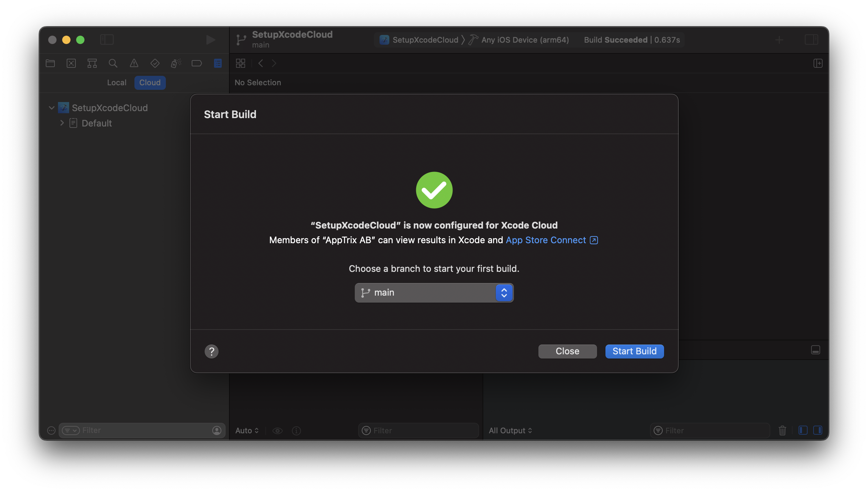Hide the debug area
This screenshot has width=868, height=492.
[816, 350]
